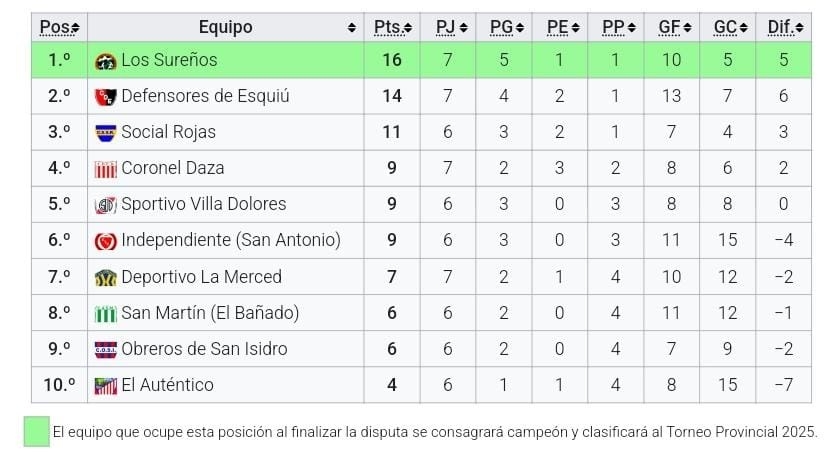824x467 pixels.
Task: Click the green champion legend color box
Action: point(36,432)
